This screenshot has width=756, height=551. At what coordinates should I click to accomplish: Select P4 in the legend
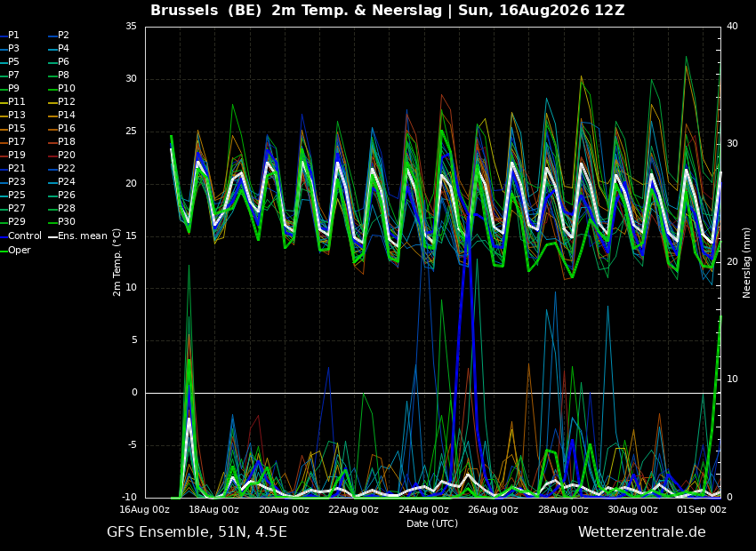[x=59, y=49]
